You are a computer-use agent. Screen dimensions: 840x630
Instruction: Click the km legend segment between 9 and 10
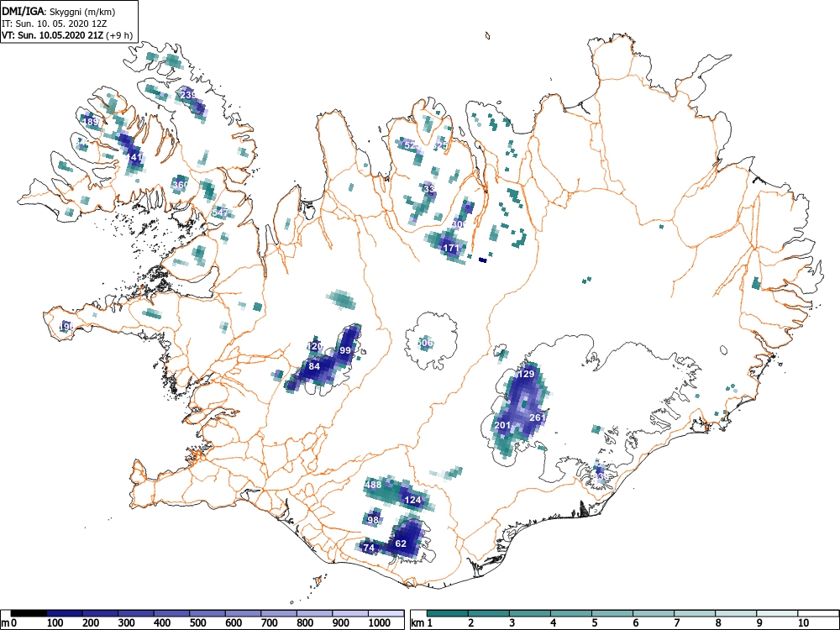[x=777, y=613]
